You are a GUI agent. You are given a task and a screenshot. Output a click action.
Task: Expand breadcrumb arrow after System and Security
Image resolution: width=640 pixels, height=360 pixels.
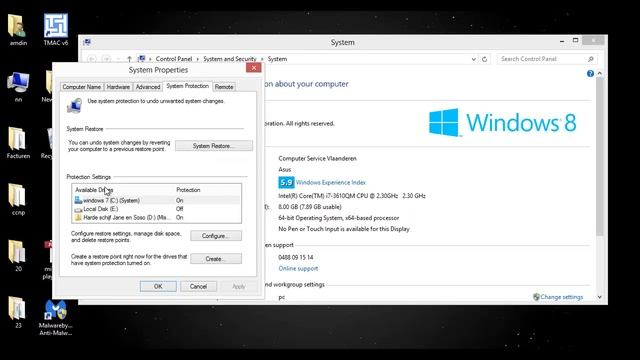click(262, 59)
